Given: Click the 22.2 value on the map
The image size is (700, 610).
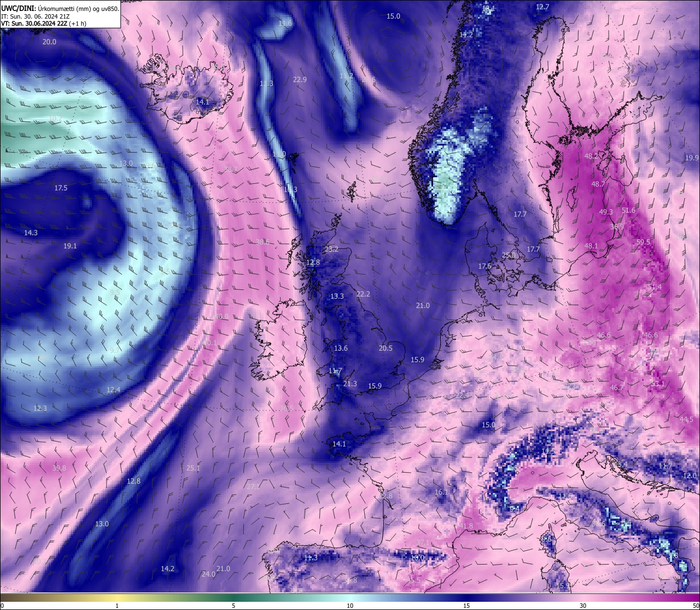Looking at the screenshot, I should pos(363,294).
